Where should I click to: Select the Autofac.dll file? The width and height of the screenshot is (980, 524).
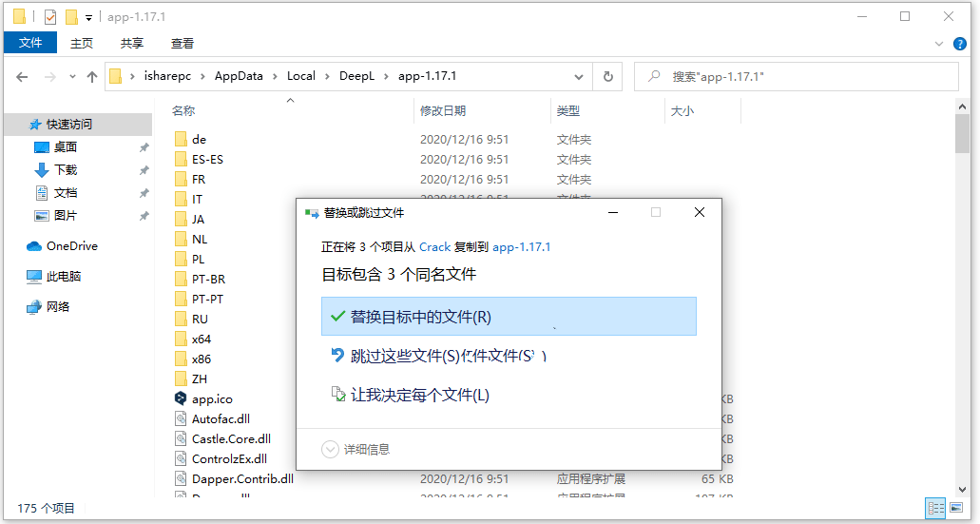pyautogui.click(x=221, y=419)
